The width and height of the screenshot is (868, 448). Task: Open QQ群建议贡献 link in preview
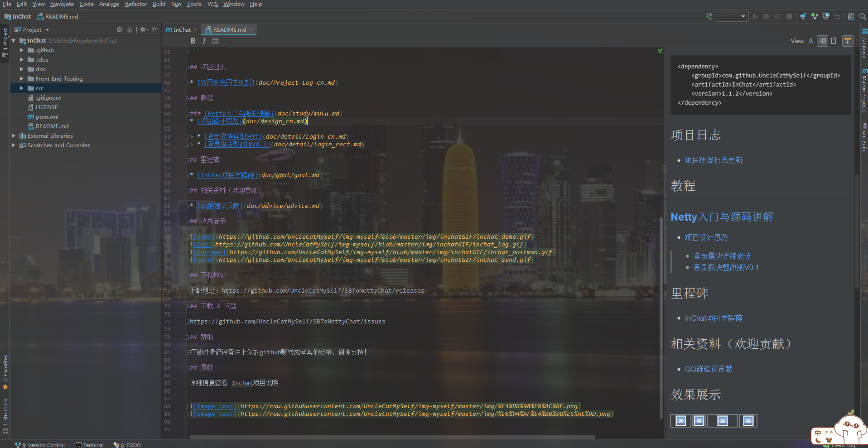tap(709, 369)
